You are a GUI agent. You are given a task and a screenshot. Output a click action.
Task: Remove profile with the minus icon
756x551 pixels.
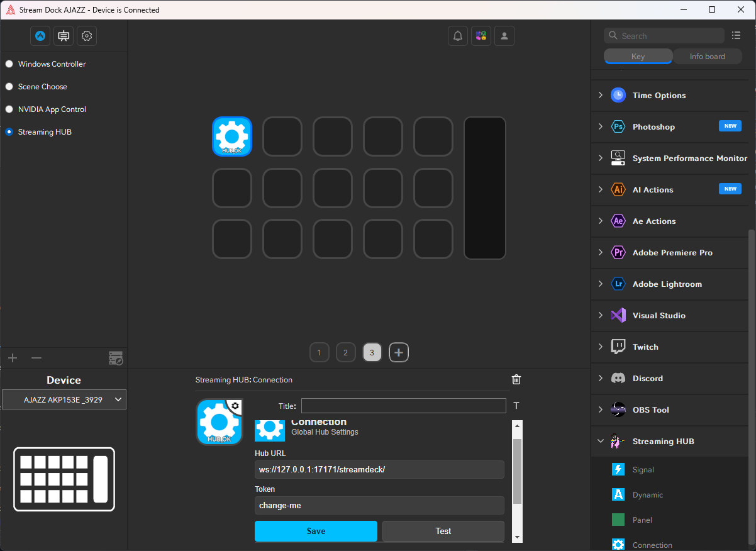36,358
